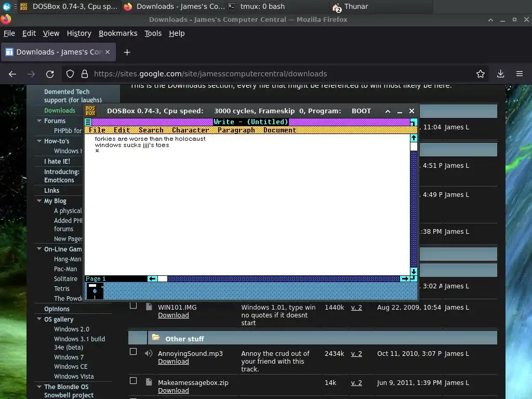Download AnnoyingSound.mp3 via its Download link

click(174, 362)
